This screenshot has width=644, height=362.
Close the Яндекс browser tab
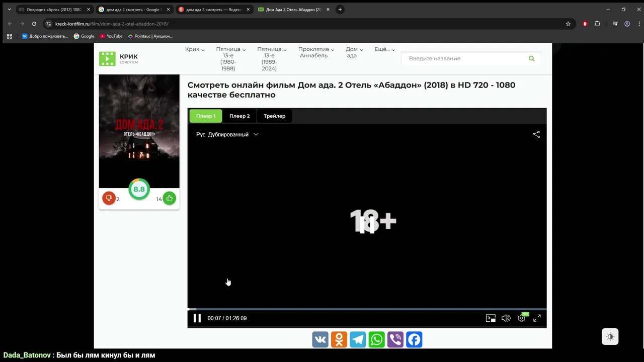(x=248, y=10)
